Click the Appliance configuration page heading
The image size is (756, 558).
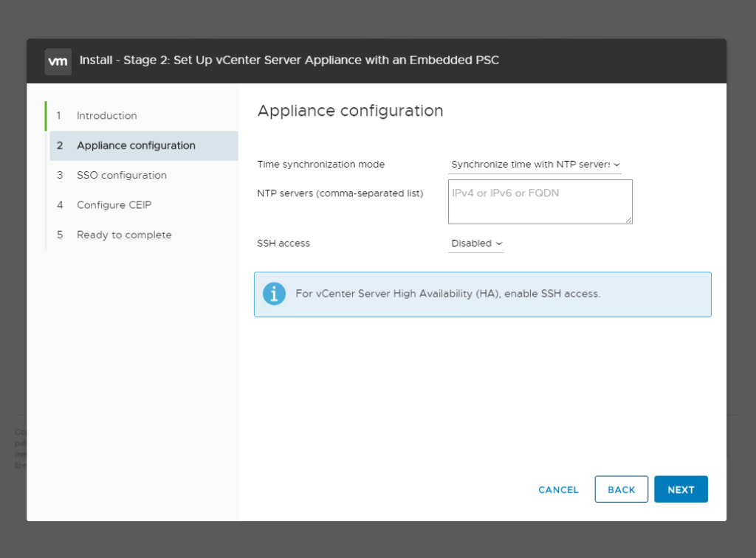[350, 111]
